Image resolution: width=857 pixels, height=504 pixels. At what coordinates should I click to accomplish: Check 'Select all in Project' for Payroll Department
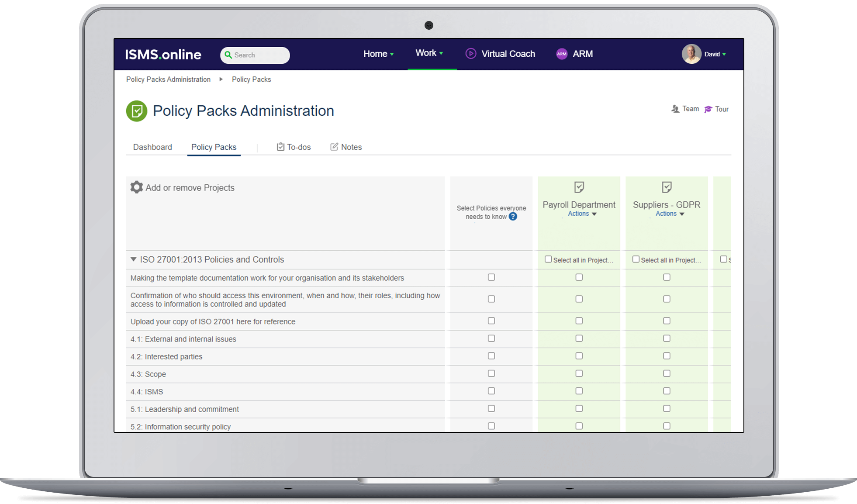tap(548, 259)
